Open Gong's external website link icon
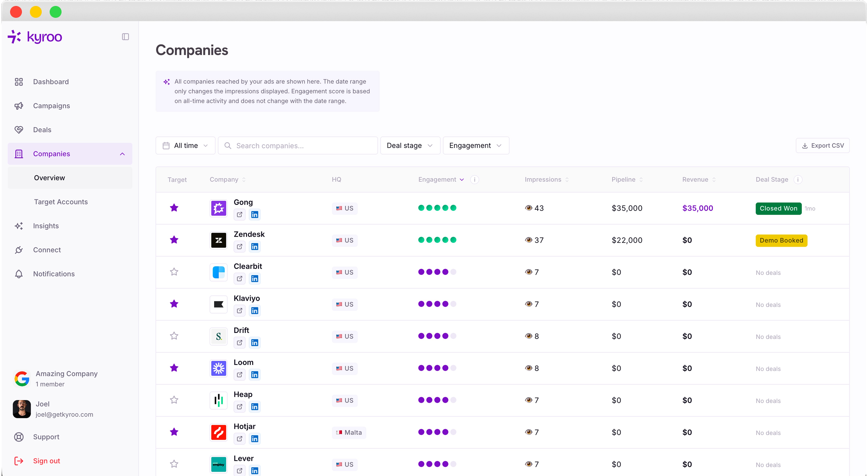The height and width of the screenshot is (476, 868). coord(240,215)
